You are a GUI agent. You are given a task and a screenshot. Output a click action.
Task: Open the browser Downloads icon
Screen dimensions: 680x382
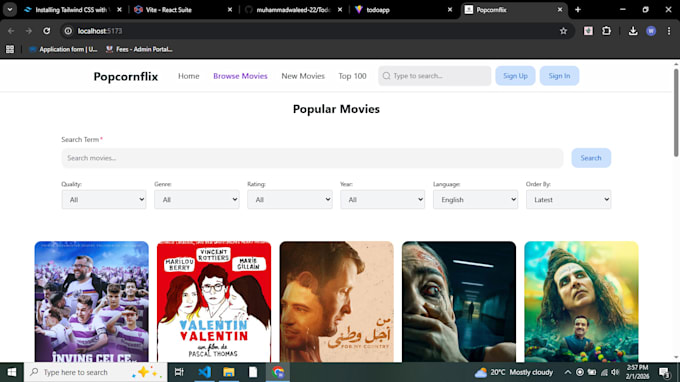[633, 31]
